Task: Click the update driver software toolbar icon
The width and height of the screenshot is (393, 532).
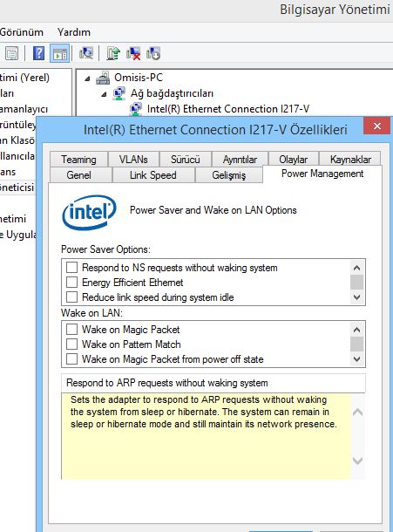Action: pyautogui.click(x=113, y=53)
